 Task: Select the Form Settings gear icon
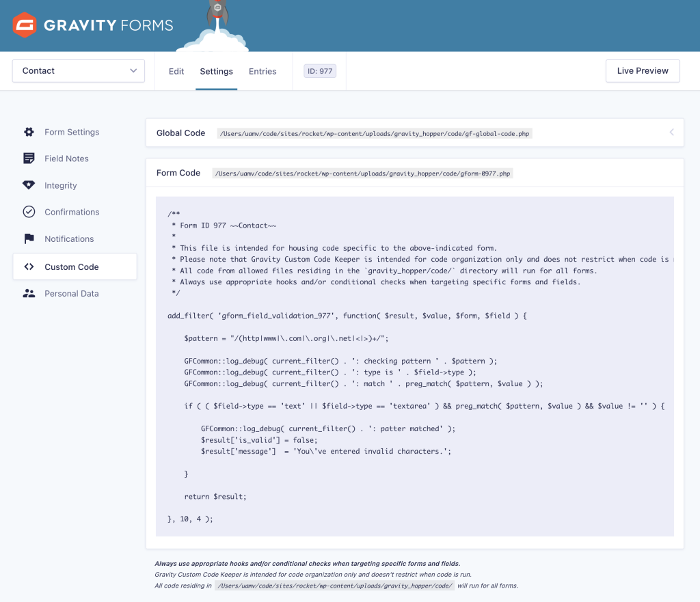click(28, 132)
